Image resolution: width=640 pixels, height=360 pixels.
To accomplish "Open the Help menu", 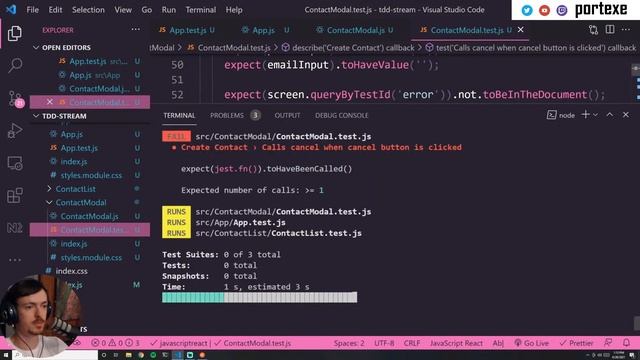I will 234,10.
